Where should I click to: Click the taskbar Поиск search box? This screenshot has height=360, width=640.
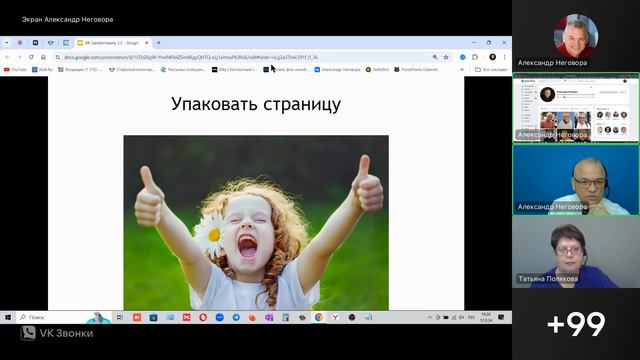tap(63, 317)
